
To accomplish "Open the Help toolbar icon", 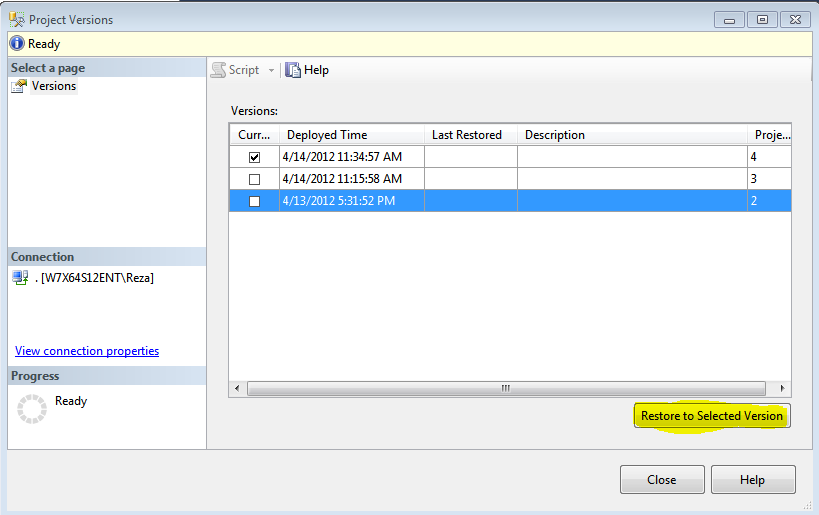I will [293, 70].
